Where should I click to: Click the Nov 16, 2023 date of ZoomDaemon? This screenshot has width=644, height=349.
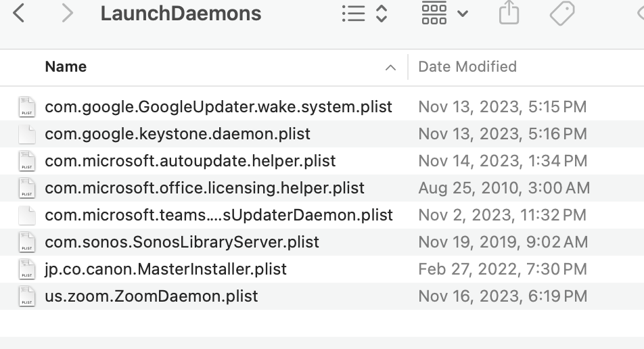(503, 296)
